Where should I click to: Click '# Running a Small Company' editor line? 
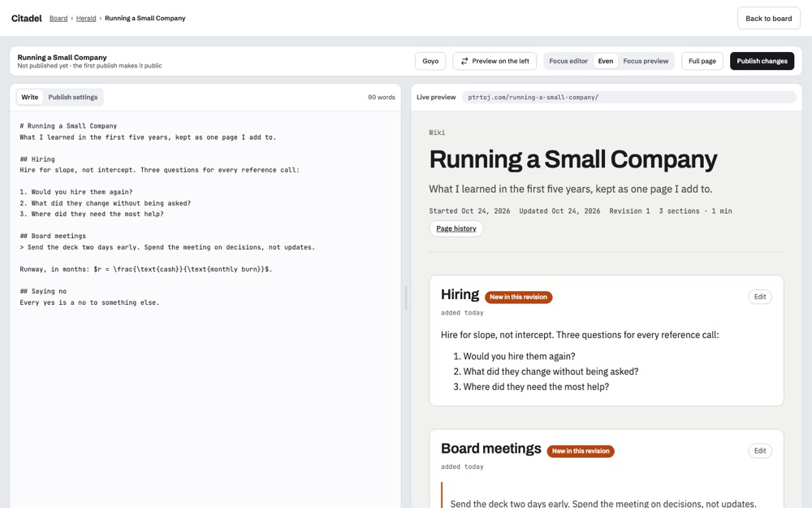(x=68, y=126)
